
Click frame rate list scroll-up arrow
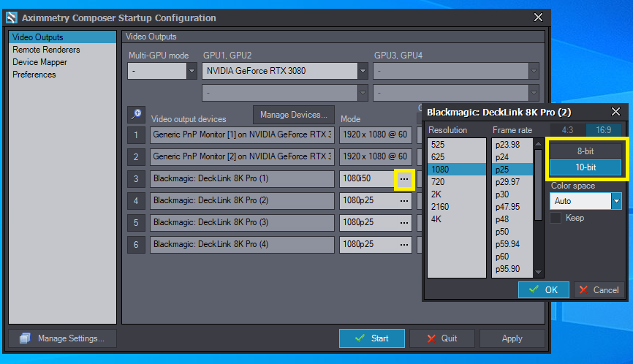[x=538, y=144]
